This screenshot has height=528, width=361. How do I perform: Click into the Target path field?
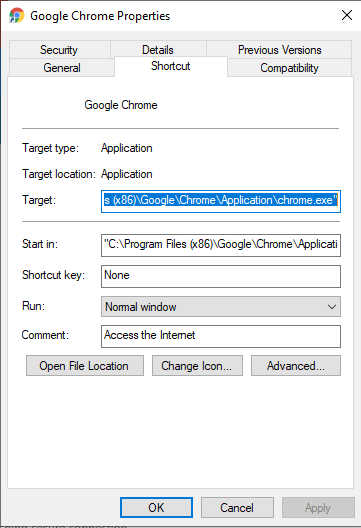pyautogui.click(x=221, y=201)
